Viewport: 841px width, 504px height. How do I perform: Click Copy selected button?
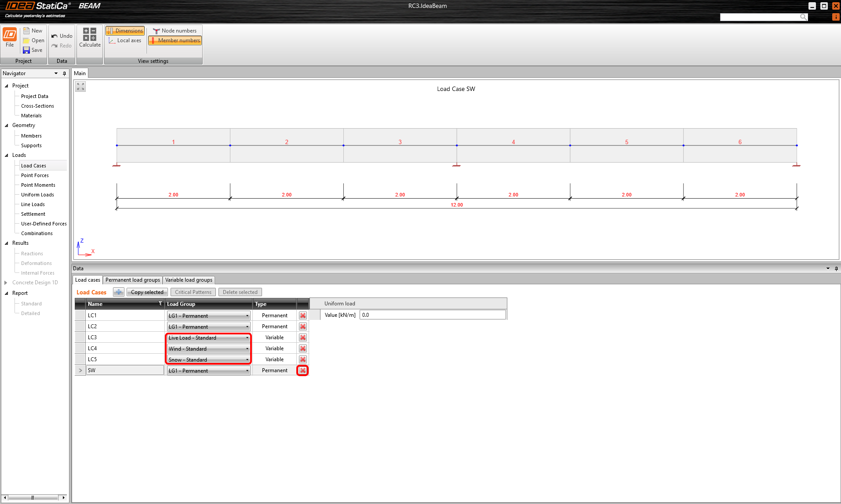[147, 292]
